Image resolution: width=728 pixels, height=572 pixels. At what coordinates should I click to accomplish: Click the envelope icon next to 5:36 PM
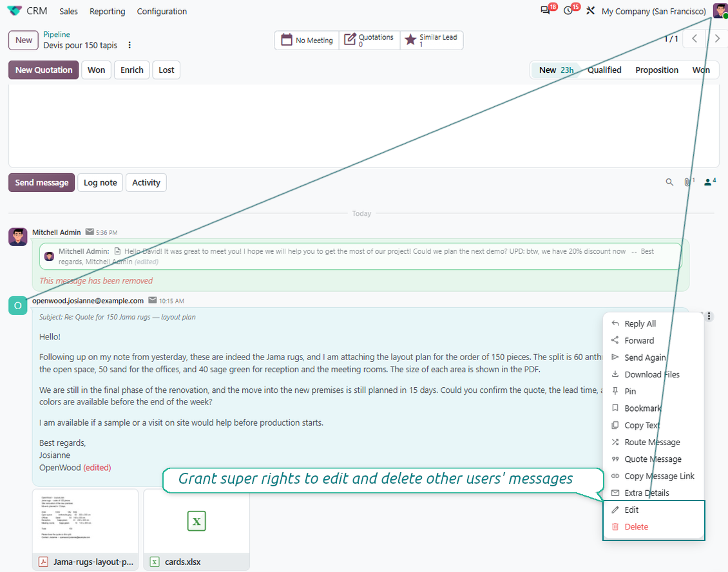click(x=90, y=232)
